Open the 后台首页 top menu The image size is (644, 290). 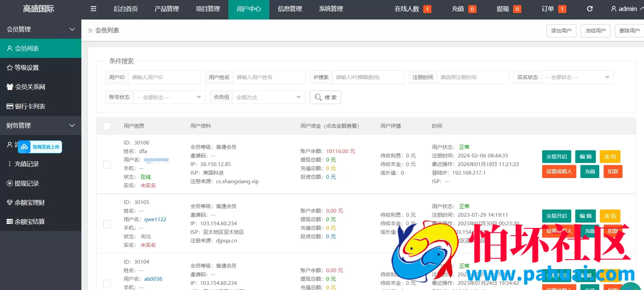click(125, 9)
